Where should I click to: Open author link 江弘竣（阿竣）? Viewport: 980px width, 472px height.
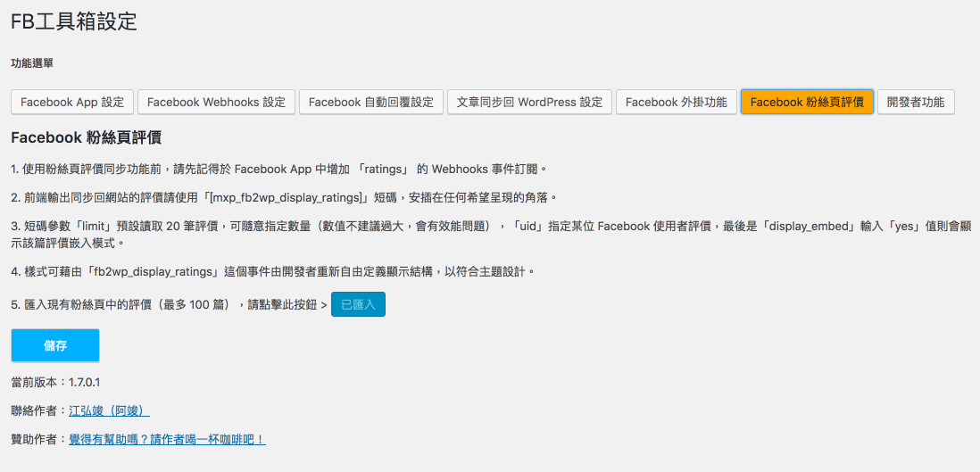(109, 410)
